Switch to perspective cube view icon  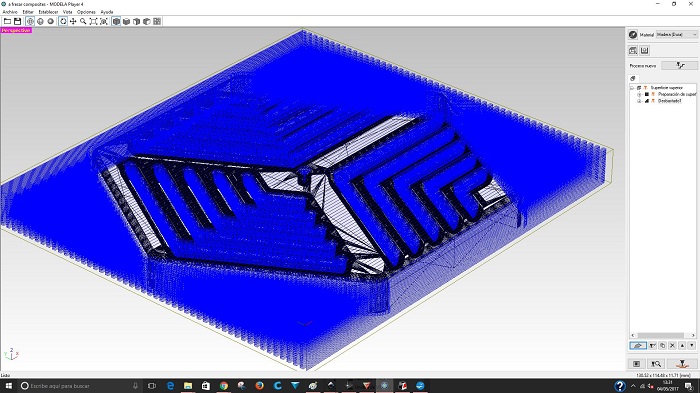[116, 21]
